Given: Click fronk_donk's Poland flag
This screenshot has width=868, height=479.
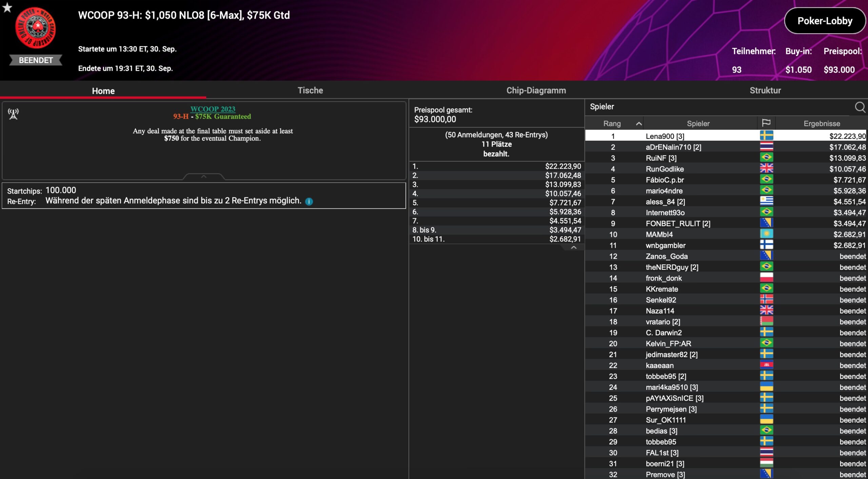Looking at the screenshot, I should [x=766, y=278].
